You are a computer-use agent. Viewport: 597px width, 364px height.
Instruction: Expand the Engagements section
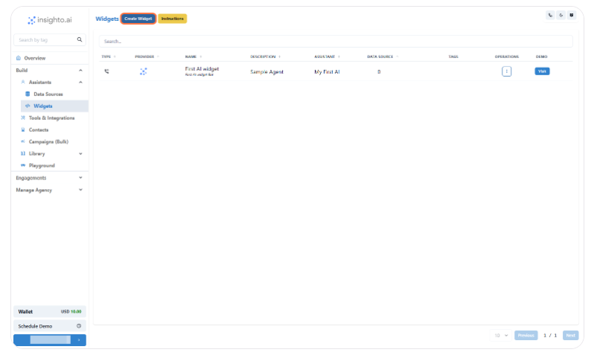(x=49, y=178)
